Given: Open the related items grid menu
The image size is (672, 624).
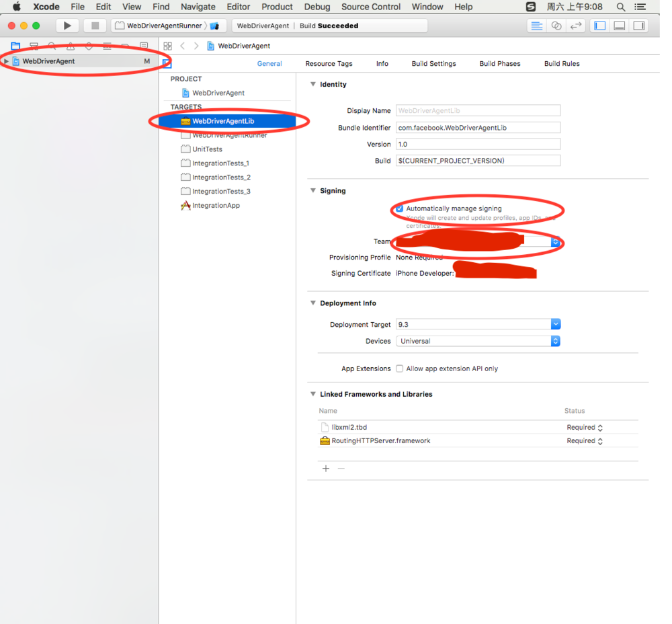Looking at the screenshot, I should [167, 46].
